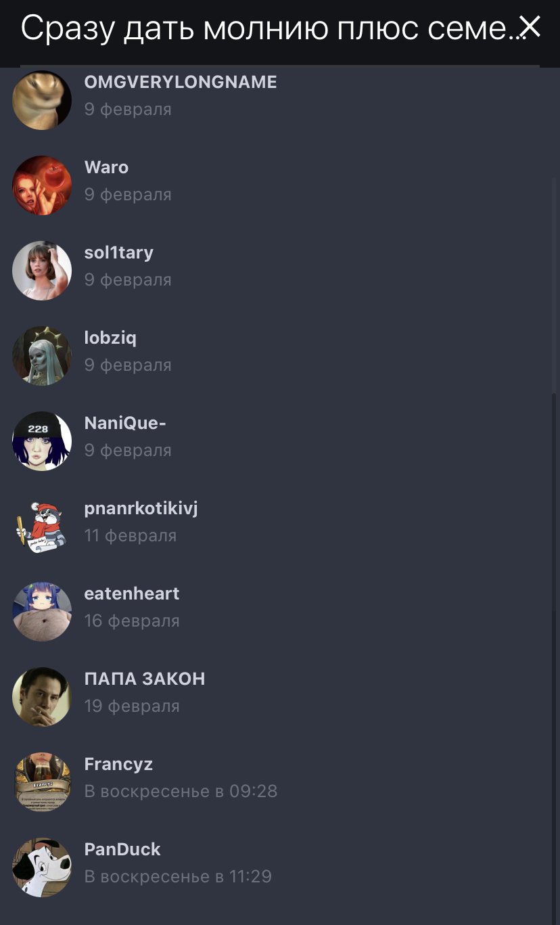Close the dialog with the X icon
Viewport: 560px width, 925px height.
[x=530, y=26]
